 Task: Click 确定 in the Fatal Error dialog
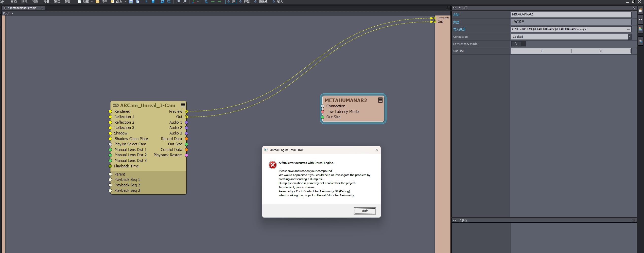[365, 211]
